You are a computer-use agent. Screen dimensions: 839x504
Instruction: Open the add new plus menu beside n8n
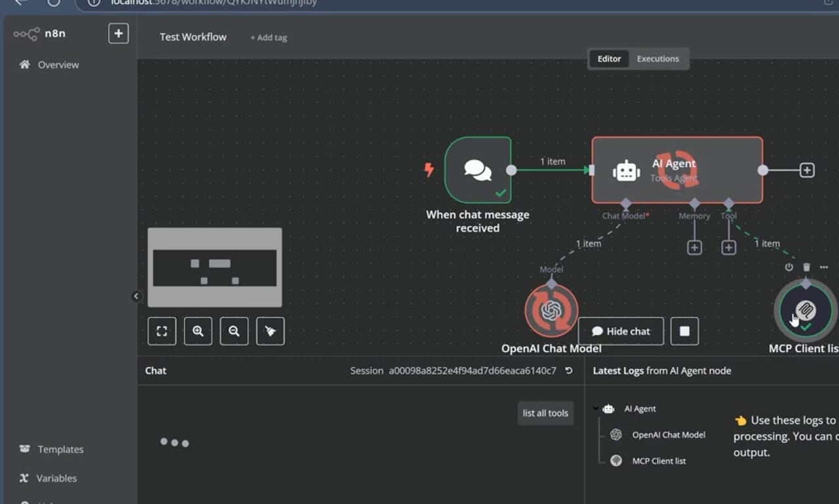click(118, 33)
